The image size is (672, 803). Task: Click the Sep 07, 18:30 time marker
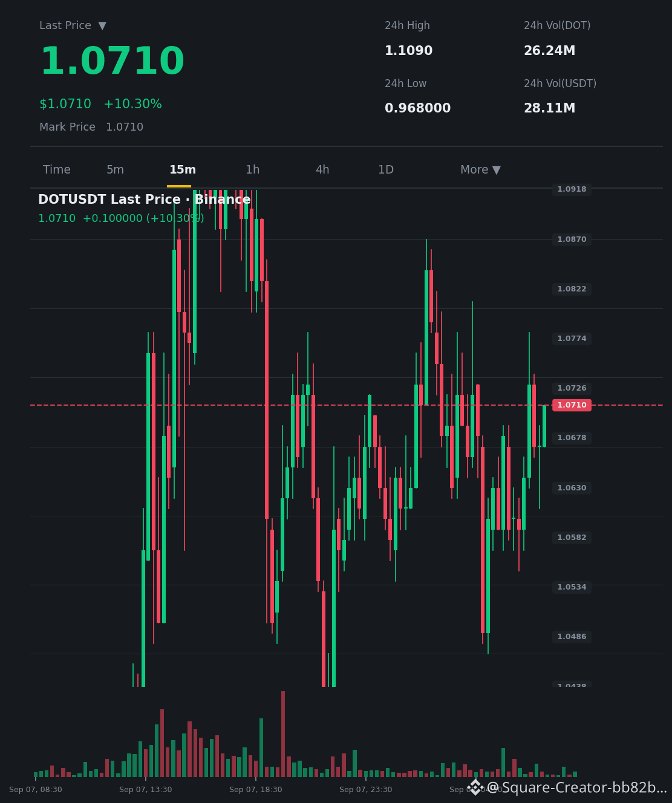point(255,790)
